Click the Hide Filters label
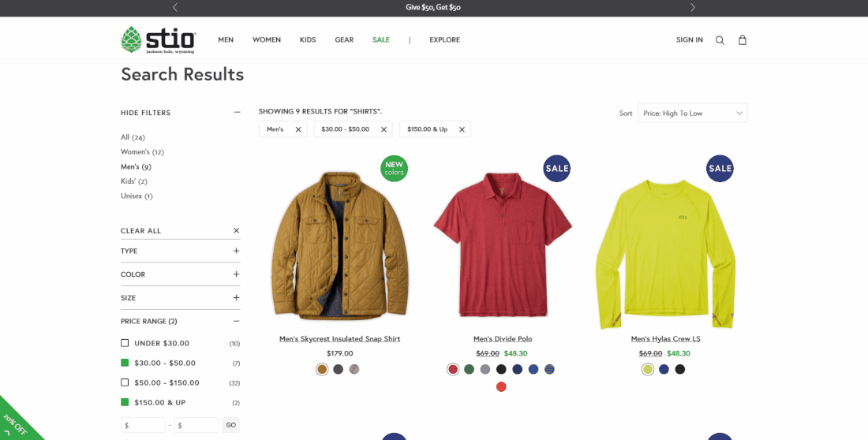Image resolution: width=868 pixels, height=440 pixels. point(146,112)
